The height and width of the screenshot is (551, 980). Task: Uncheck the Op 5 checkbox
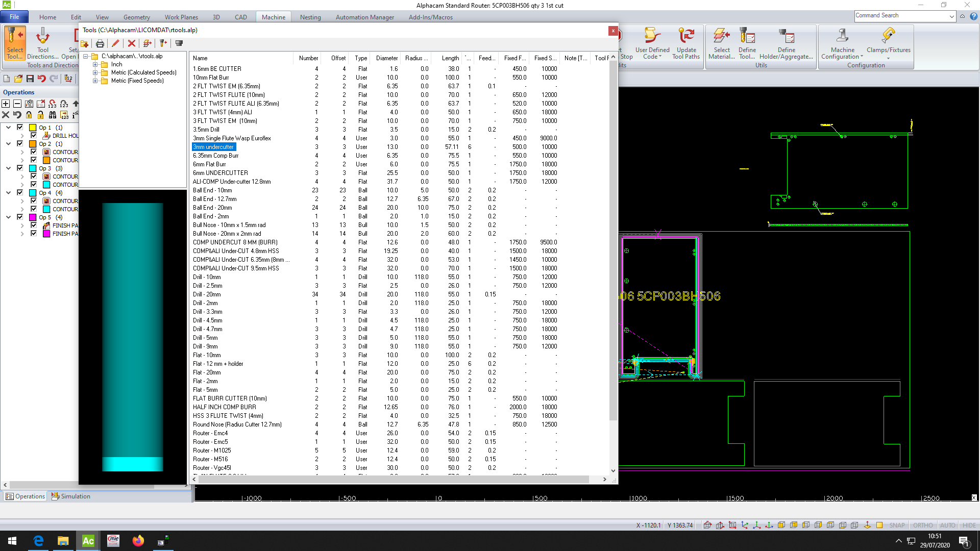point(20,217)
